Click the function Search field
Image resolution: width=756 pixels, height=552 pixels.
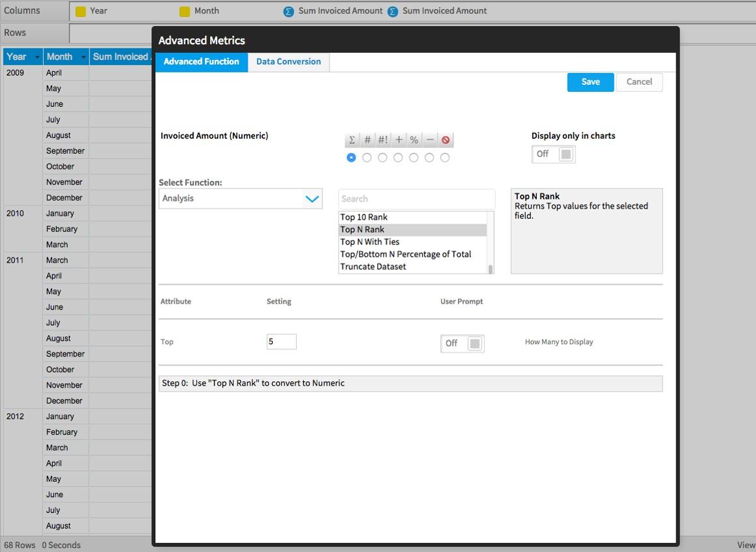pyautogui.click(x=417, y=199)
